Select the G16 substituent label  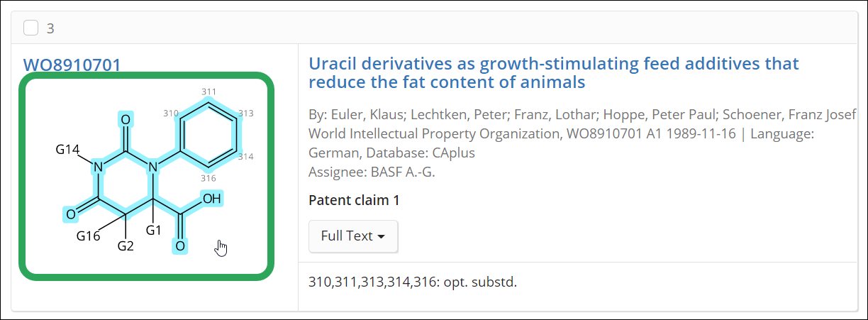(x=88, y=236)
